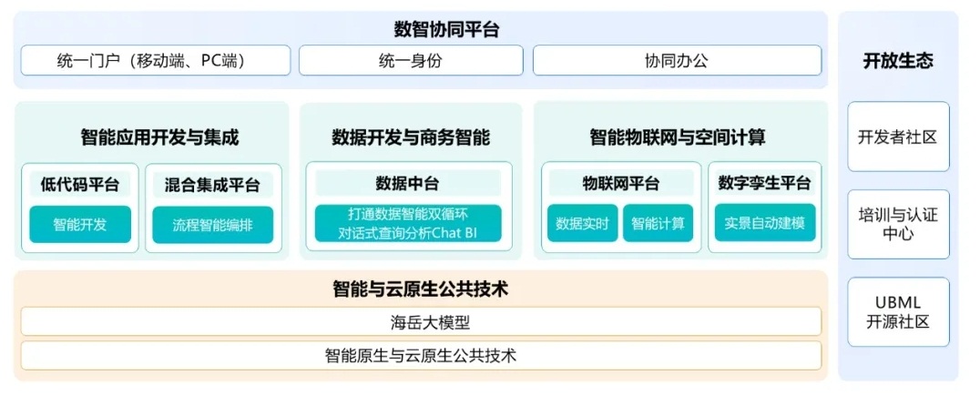This screenshot has width=980, height=395.
Task: Click the 物联网平台 header label
Action: tap(621, 183)
